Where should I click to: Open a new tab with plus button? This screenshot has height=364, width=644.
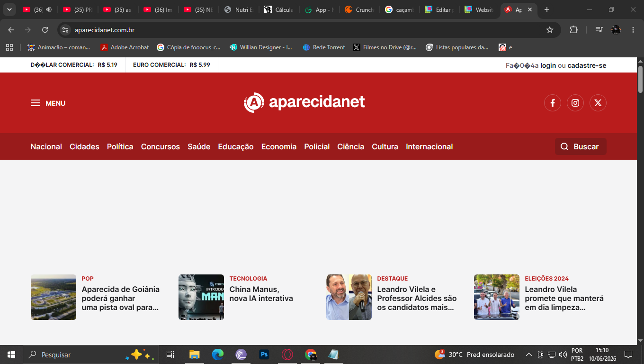[547, 9]
